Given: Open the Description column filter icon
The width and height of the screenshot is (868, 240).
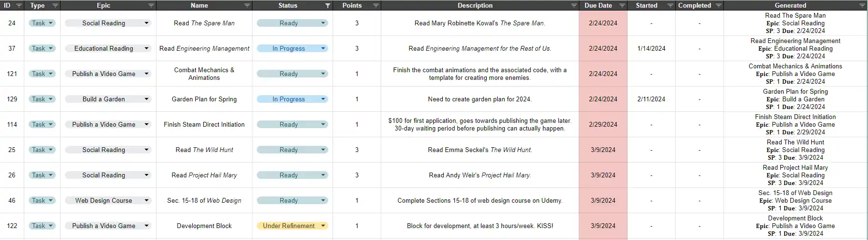Looking at the screenshot, I should [x=574, y=6].
